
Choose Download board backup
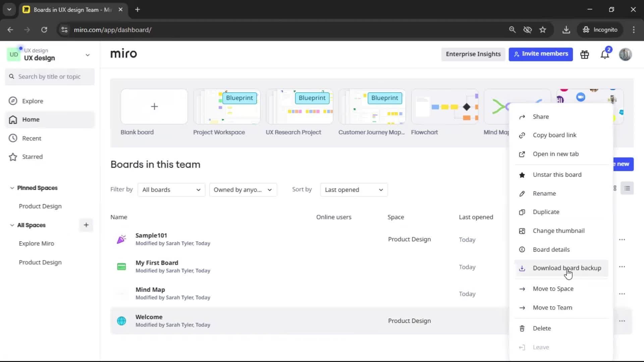coord(561,268)
